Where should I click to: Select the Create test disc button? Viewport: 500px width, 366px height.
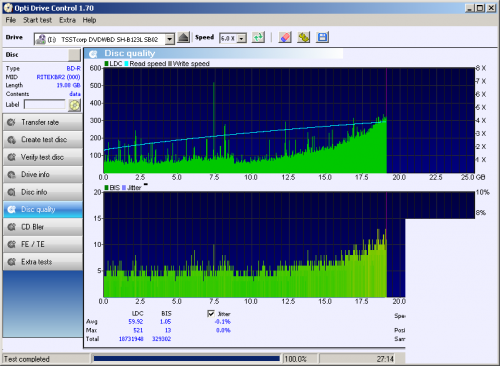pos(43,140)
